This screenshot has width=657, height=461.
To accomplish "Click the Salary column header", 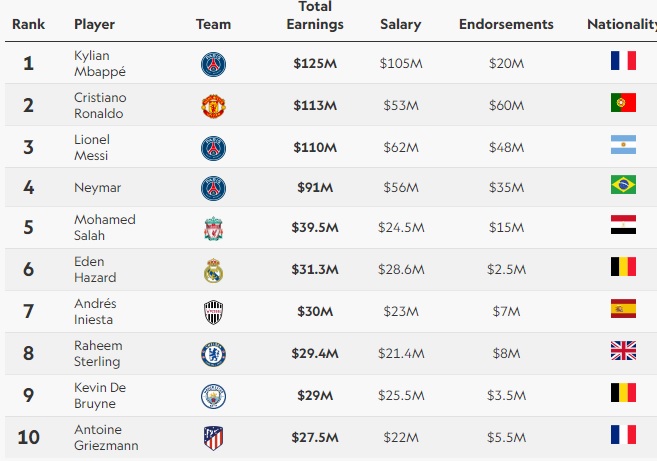I will (x=400, y=24).
